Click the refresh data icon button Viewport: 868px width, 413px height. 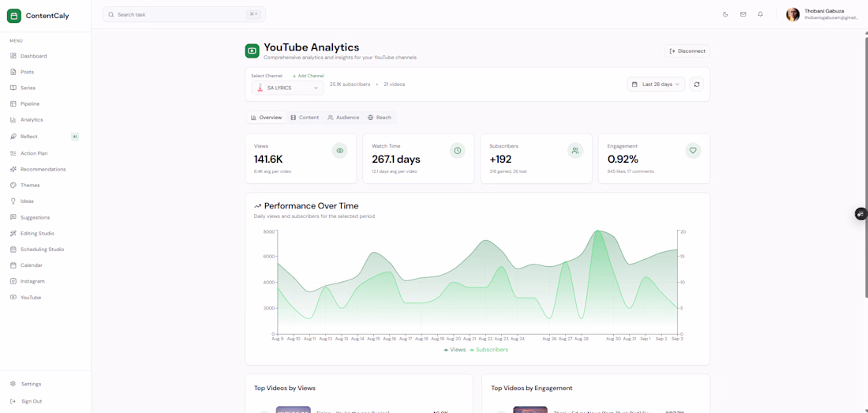click(x=697, y=84)
